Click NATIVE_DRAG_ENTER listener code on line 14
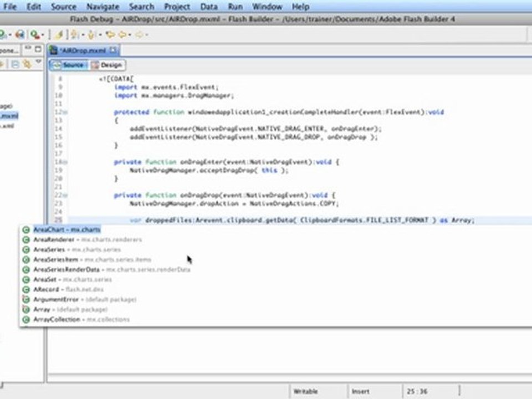 255,129
